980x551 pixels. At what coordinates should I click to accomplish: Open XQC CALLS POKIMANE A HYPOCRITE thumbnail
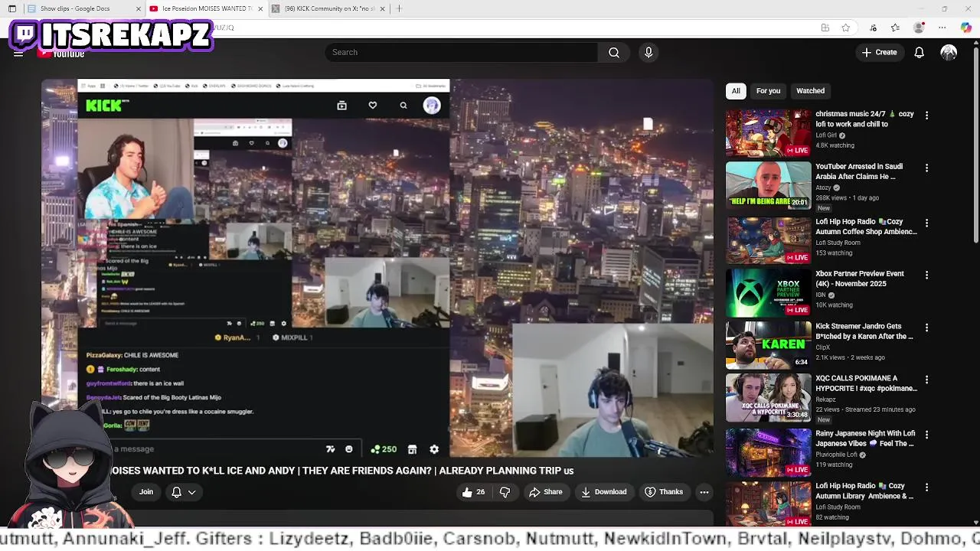click(768, 397)
